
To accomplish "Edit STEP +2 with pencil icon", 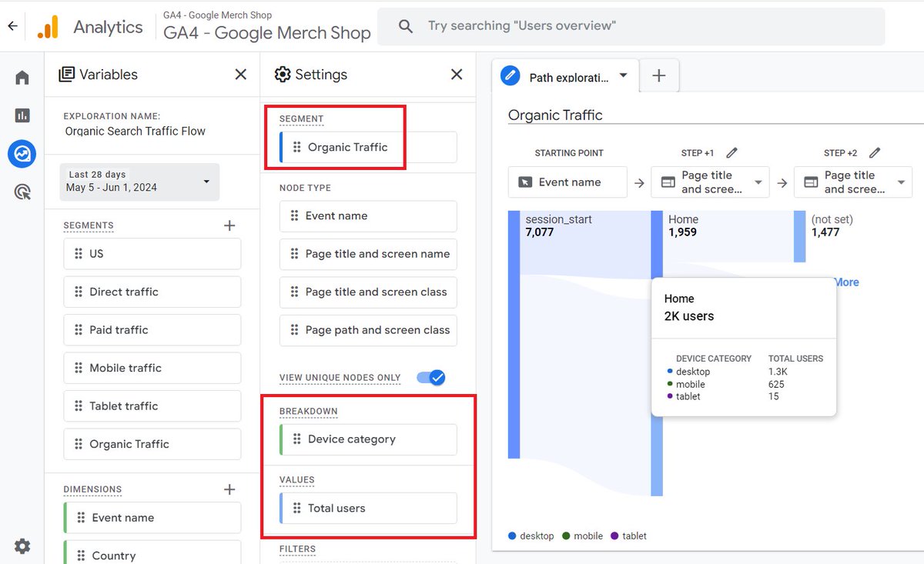I will pyautogui.click(x=875, y=152).
